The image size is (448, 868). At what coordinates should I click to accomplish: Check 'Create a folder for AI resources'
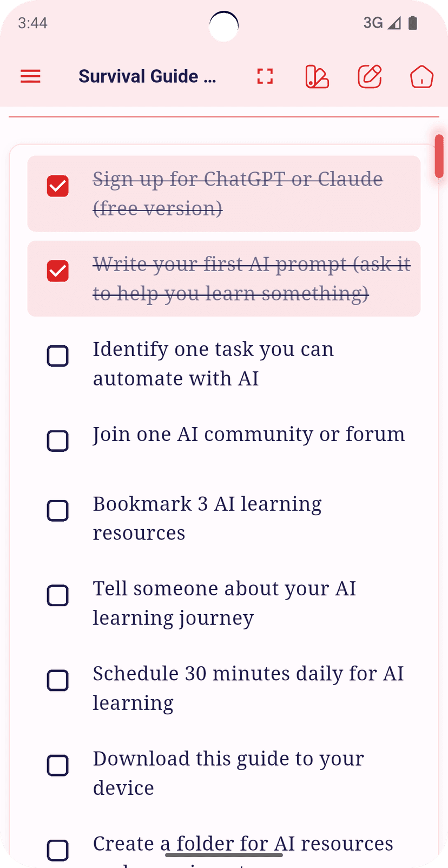(57, 851)
